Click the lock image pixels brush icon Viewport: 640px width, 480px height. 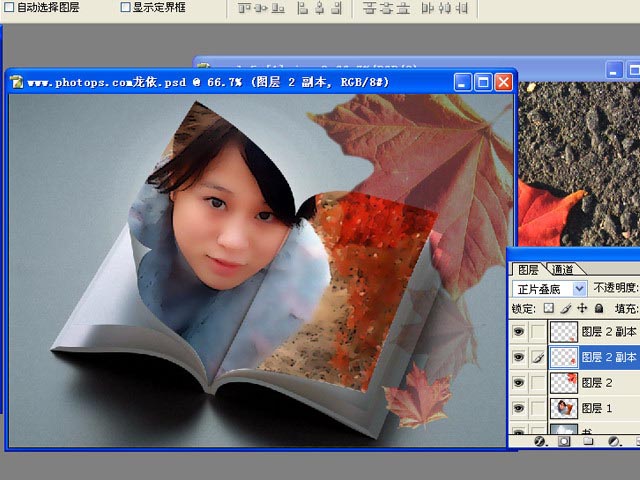(565, 308)
